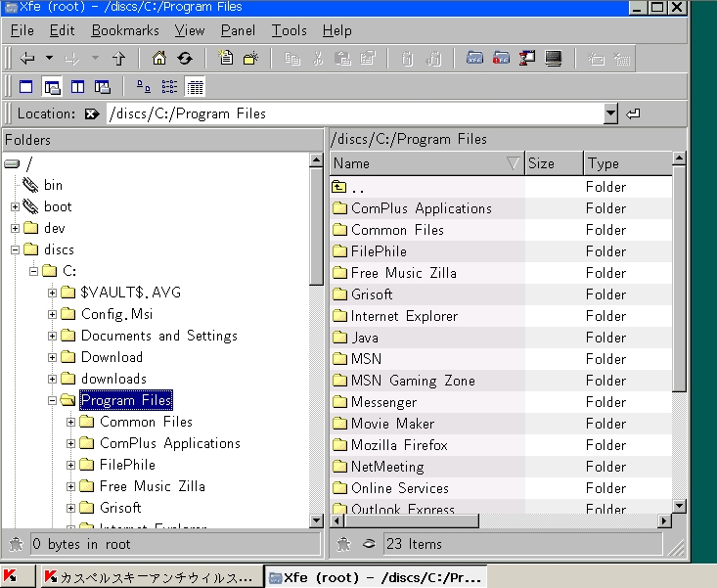Viewport: 717px width, 588px height.
Task: Open the Execute command dialog
Action: click(x=527, y=59)
